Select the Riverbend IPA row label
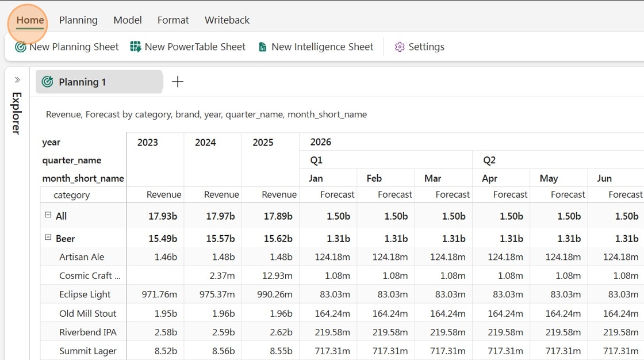This screenshot has width=644, height=360. click(88, 332)
